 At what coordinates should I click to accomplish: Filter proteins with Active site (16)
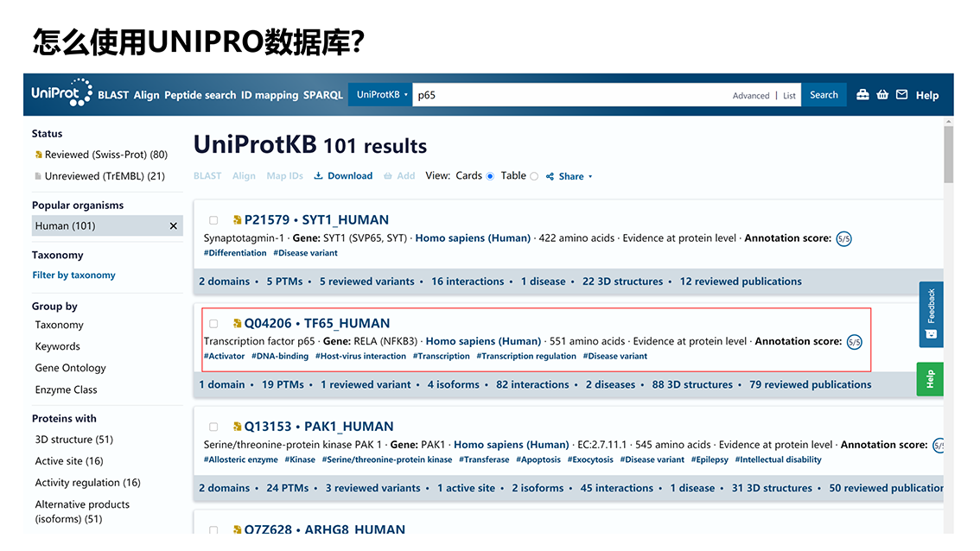69,461
